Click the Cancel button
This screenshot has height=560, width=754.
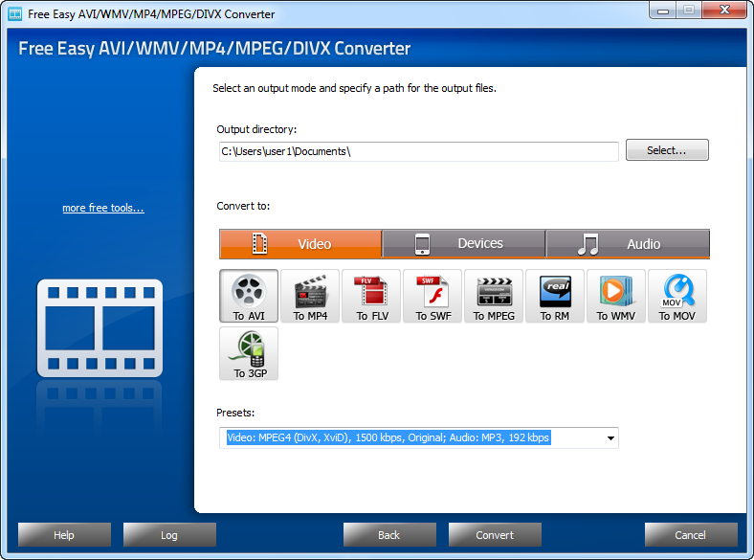691,534
